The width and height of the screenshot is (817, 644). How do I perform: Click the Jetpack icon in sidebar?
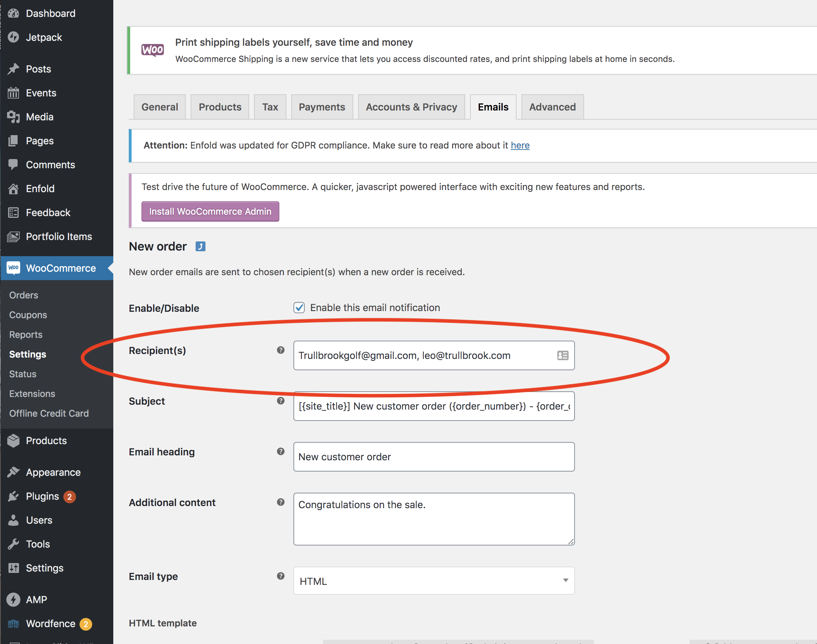coord(13,37)
